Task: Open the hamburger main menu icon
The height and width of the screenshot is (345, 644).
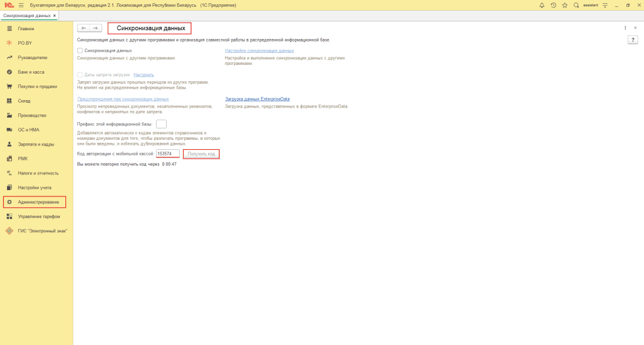Action: [x=21, y=5]
